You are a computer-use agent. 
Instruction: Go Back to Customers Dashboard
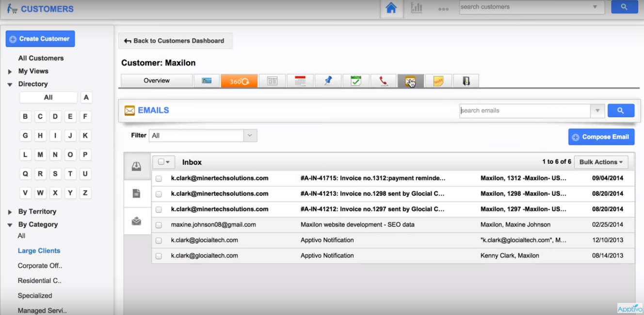pyautogui.click(x=175, y=41)
